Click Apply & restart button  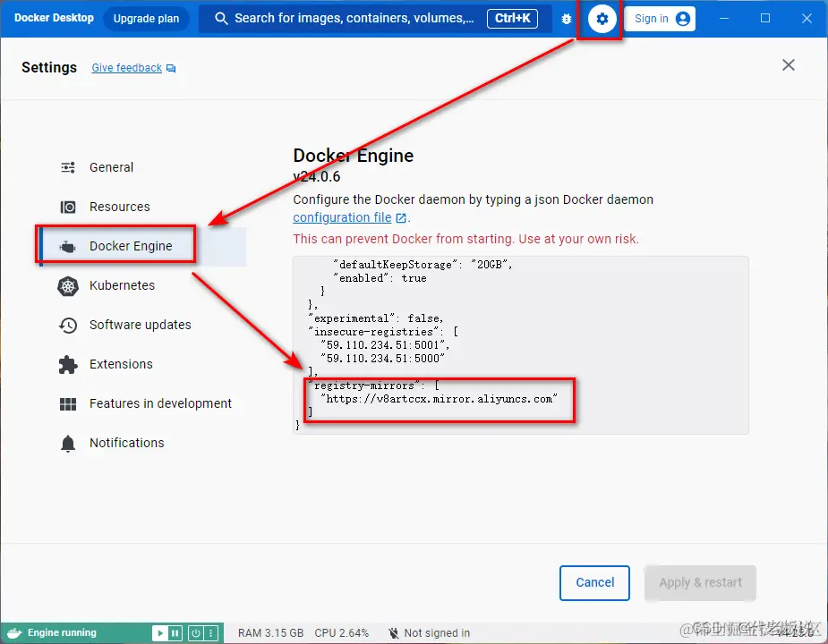click(700, 583)
